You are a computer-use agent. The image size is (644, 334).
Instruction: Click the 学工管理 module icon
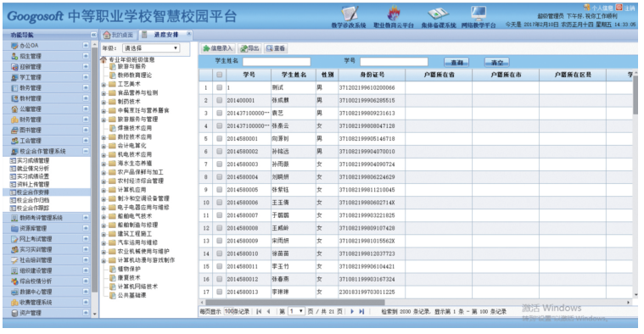tap(14, 77)
